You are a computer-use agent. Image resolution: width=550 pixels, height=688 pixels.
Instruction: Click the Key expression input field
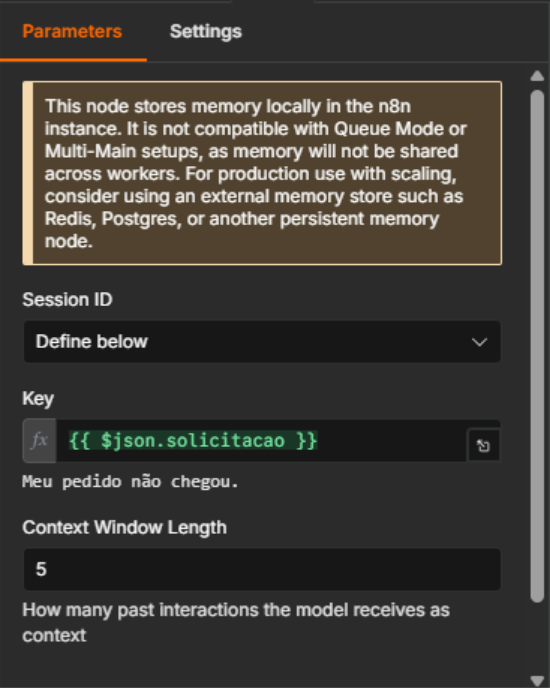point(261,441)
